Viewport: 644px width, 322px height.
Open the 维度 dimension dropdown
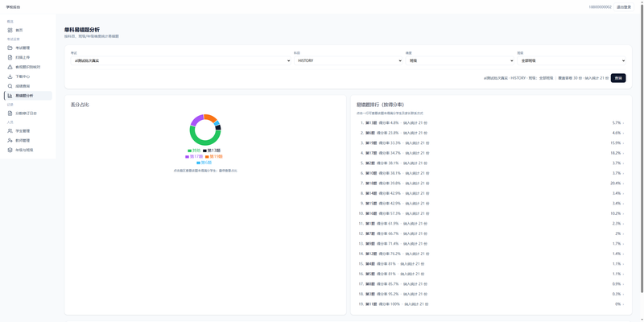460,60
